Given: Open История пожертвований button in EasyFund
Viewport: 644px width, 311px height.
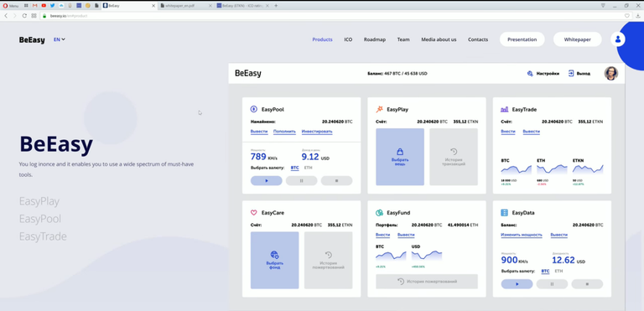Looking at the screenshot, I should [427, 282].
